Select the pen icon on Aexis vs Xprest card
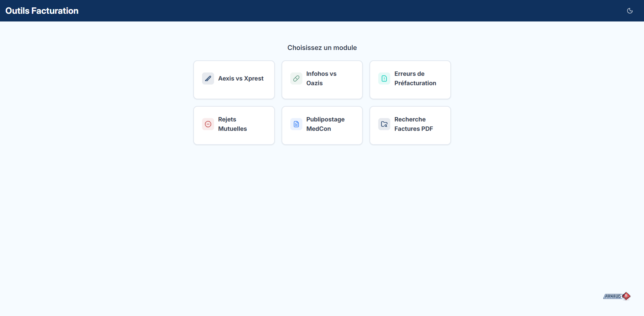 click(x=208, y=78)
